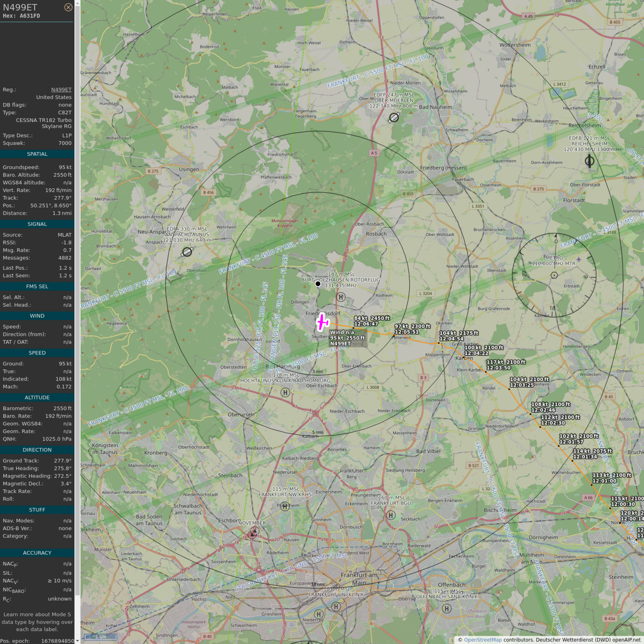This screenshot has height=644, width=644.
Task: Click Hochtaunus-Klinik Bad Homburg heliport icon
Action: (x=285, y=393)
